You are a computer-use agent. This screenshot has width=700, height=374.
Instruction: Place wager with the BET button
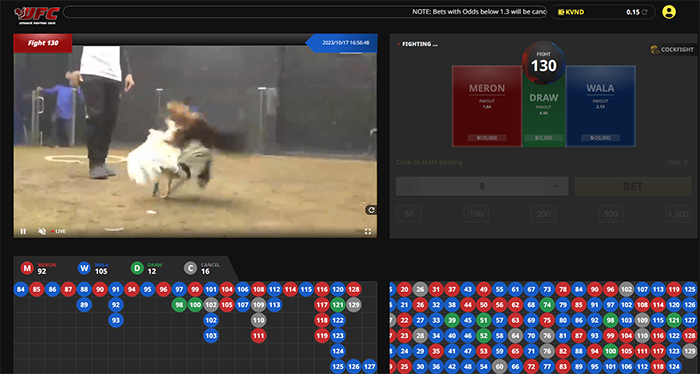(x=633, y=186)
